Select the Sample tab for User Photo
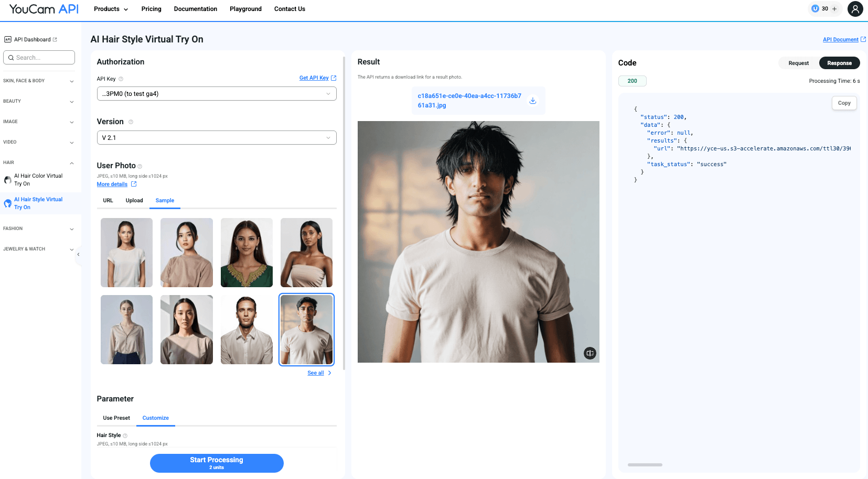The image size is (868, 479). (x=165, y=201)
